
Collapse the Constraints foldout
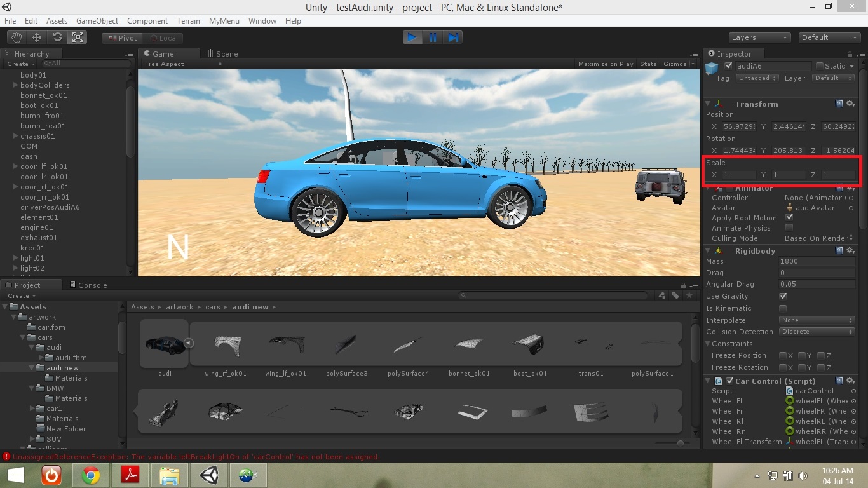(x=709, y=344)
